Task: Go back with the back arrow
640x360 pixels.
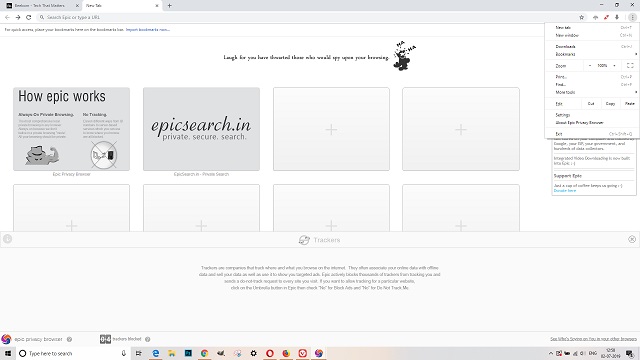Action: (x=7, y=17)
